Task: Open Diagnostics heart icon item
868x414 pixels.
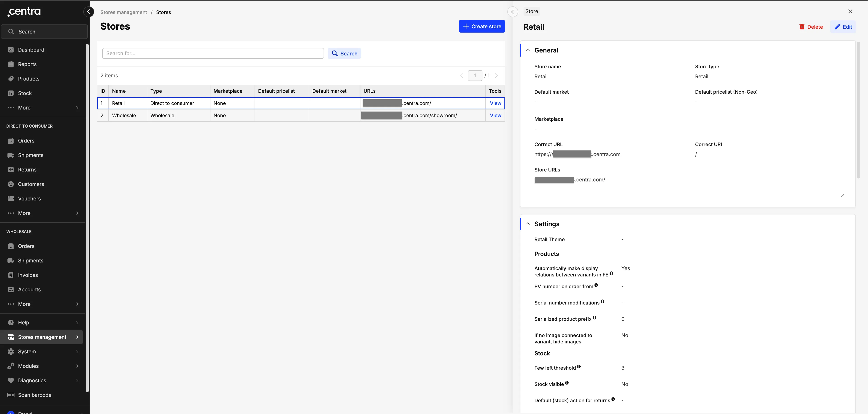Action: pos(11,381)
